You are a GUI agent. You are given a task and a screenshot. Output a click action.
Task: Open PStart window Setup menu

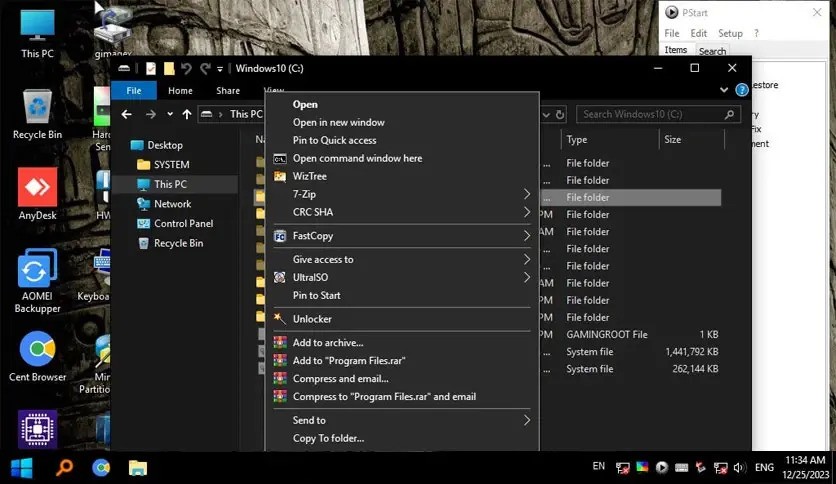coord(730,33)
